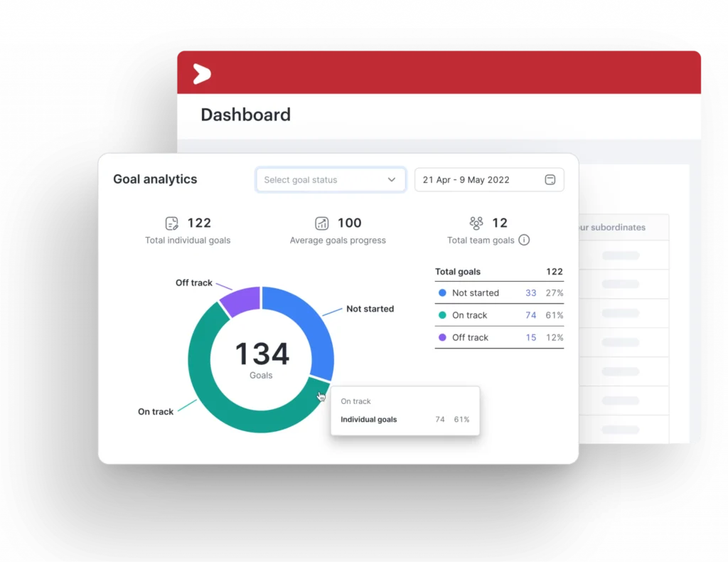
Task: Click the document icon beside Total individual goals
Action: (172, 223)
